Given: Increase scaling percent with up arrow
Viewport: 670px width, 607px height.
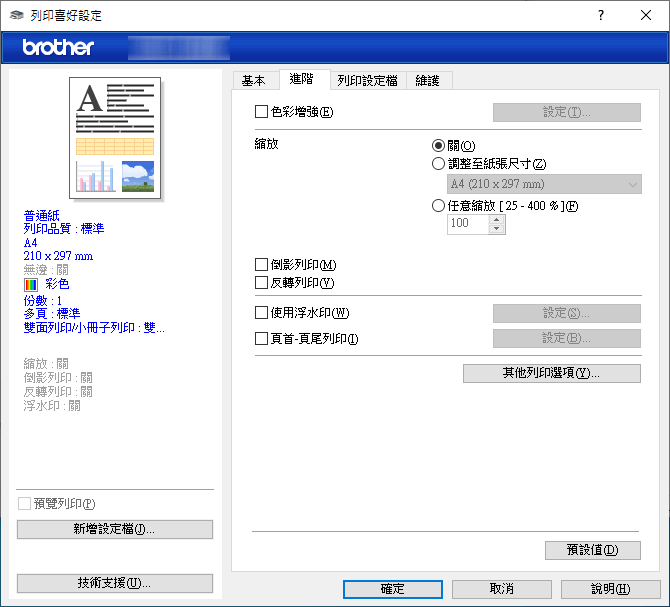Looking at the screenshot, I should [x=496, y=220].
